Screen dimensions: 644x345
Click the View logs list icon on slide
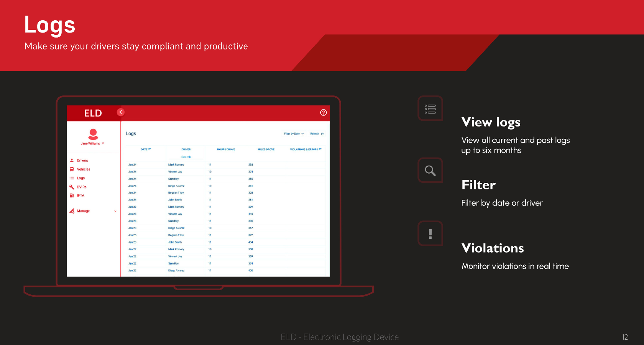430,109
